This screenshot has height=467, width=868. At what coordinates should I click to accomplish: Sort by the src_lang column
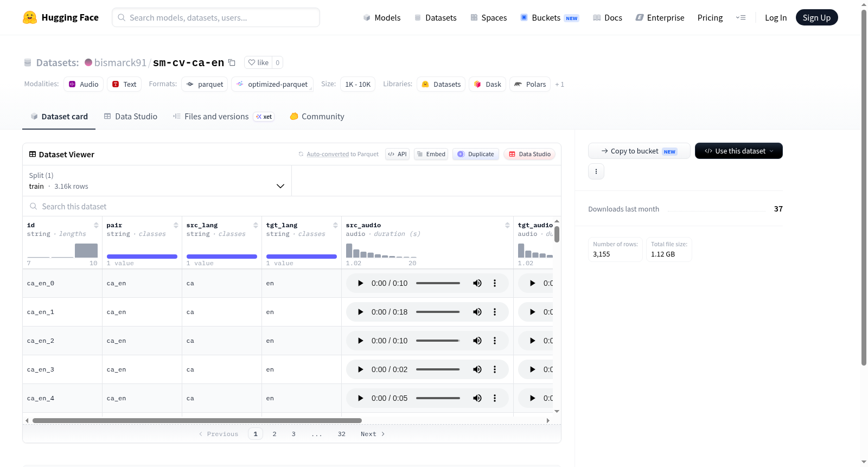click(x=256, y=225)
